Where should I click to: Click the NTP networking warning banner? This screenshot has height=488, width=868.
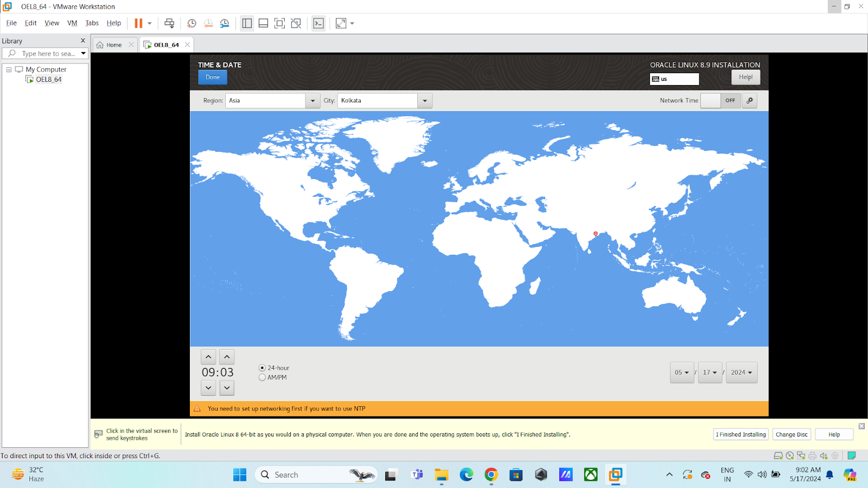[479, 409]
